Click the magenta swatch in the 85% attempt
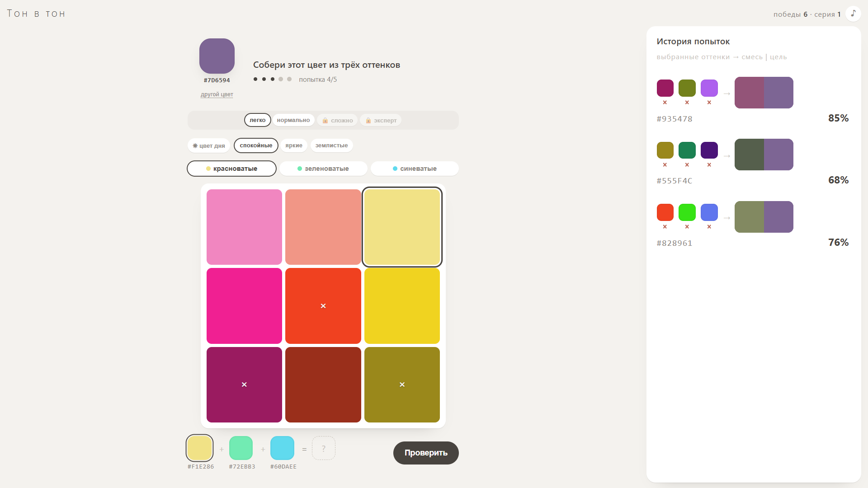Image resolution: width=868 pixels, height=488 pixels. [665, 88]
